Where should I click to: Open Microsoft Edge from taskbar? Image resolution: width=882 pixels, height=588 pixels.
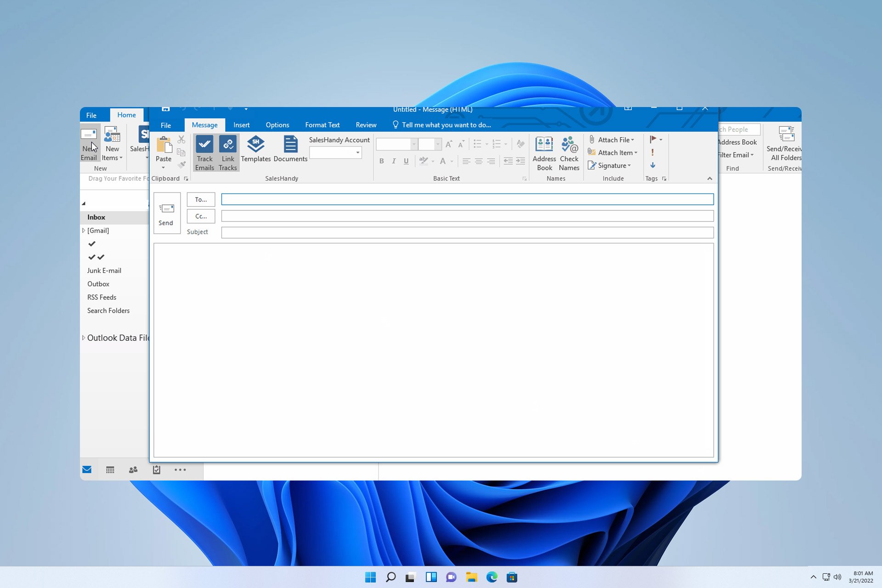492,577
